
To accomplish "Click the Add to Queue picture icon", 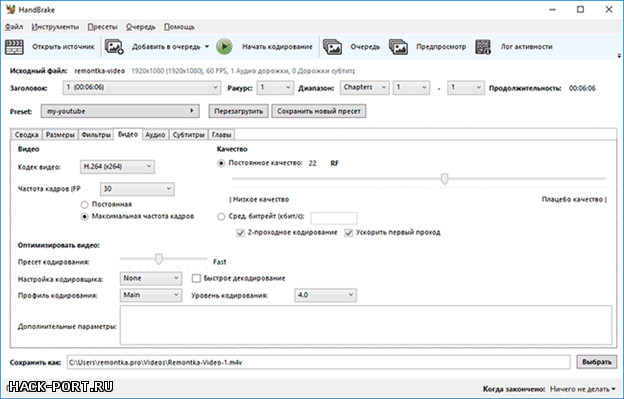I will pyautogui.click(x=114, y=47).
